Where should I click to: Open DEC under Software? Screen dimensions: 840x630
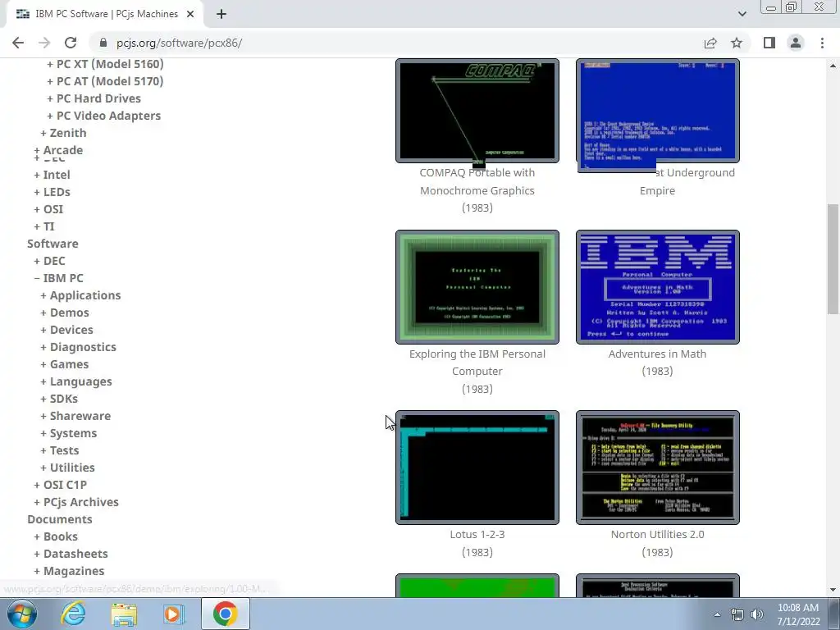pyautogui.click(x=54, y=261)
